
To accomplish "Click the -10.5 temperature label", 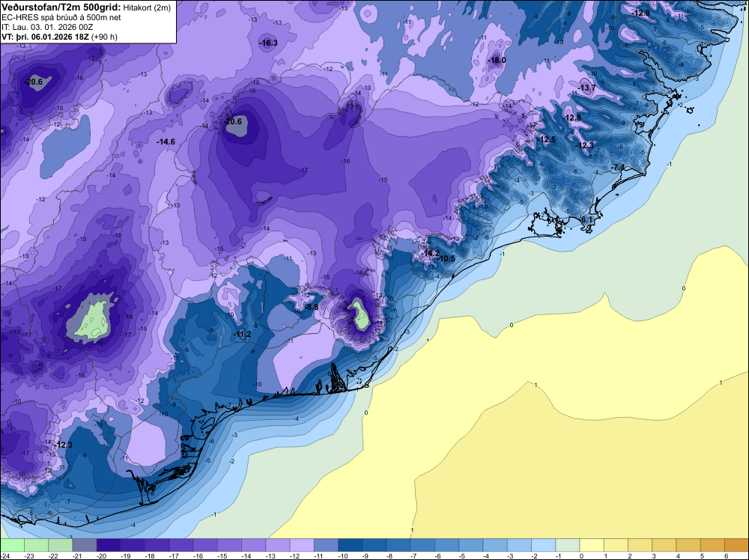I will point(446,259).
